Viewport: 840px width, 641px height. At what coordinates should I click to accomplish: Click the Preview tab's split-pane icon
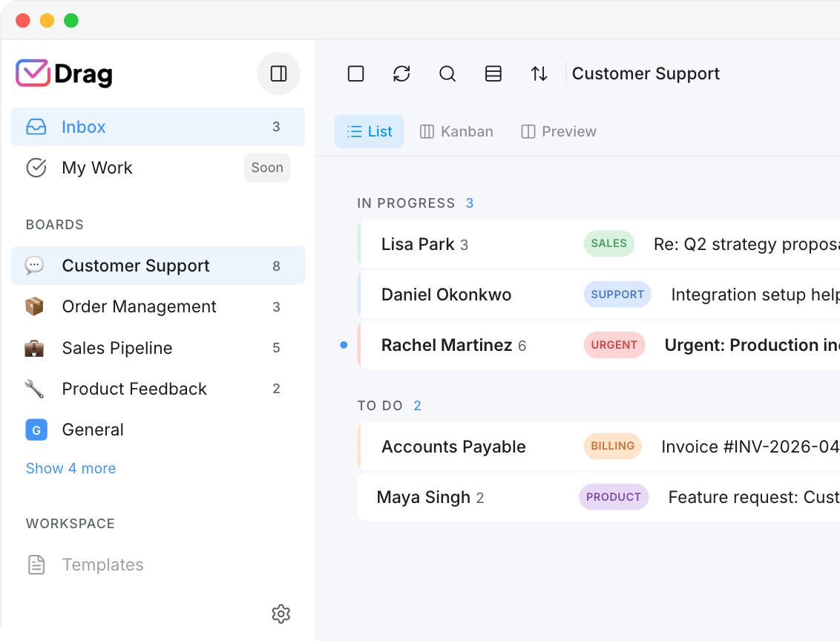click(528, 131)
